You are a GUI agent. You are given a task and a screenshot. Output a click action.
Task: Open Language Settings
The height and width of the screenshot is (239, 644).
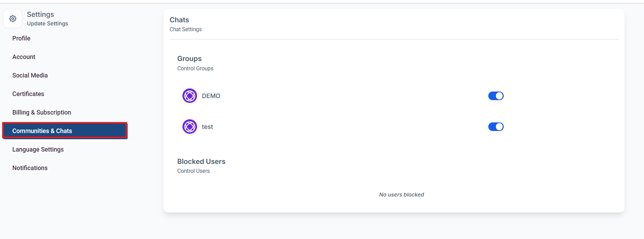38,150
